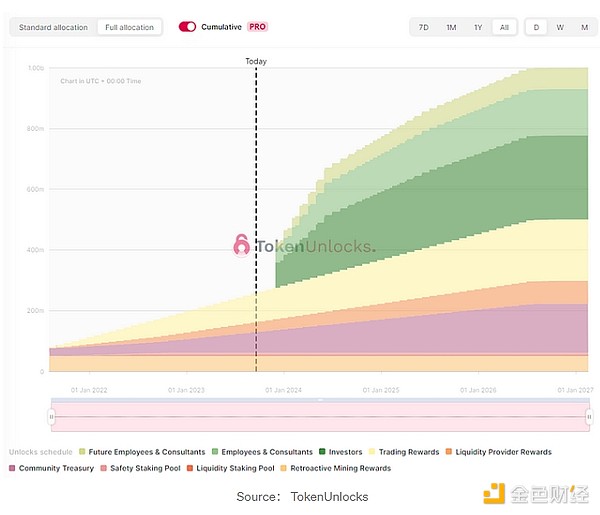
Task: Switch to Standard allocation view
Action: (x=54, y=27)
